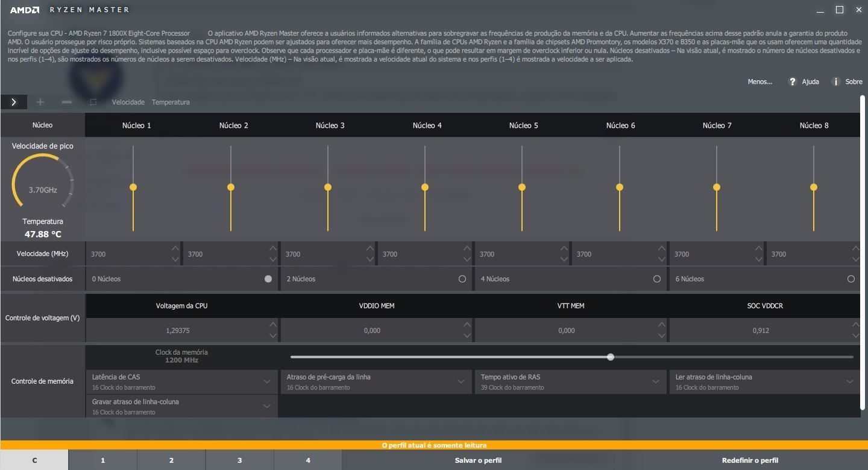Click the Sobre info icon
The width and height of the screenshot is (868, 470).
pyautogui.click(x=835, y=81)
